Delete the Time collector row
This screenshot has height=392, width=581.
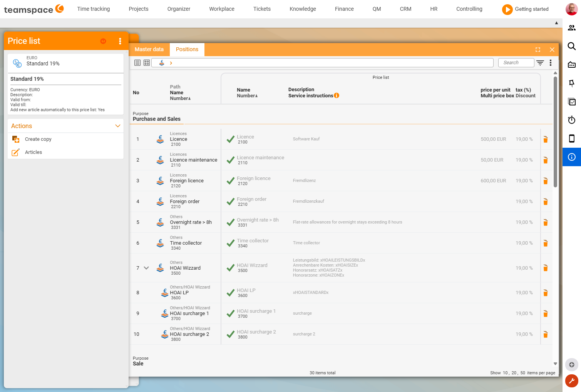click(x=546, y=243)
